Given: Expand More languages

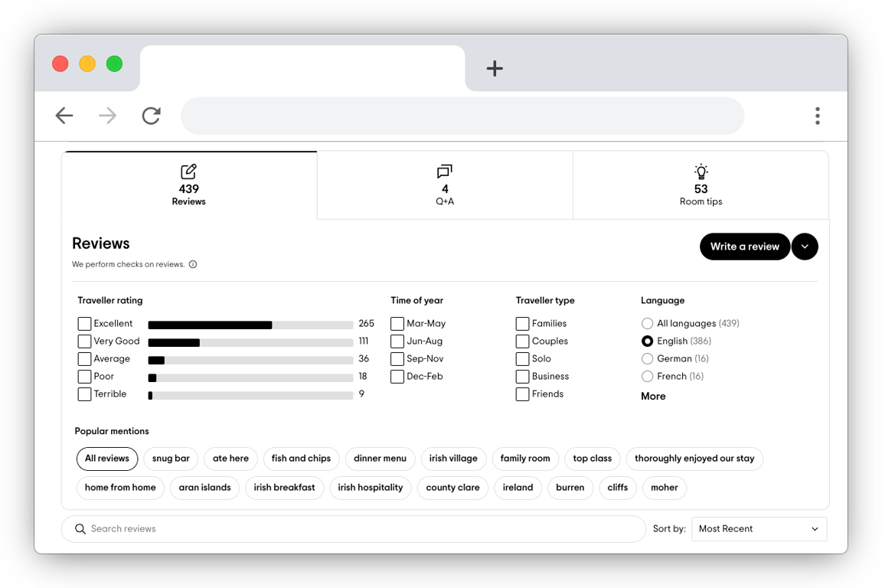Looking at the screenshot, I should [653, 396].
